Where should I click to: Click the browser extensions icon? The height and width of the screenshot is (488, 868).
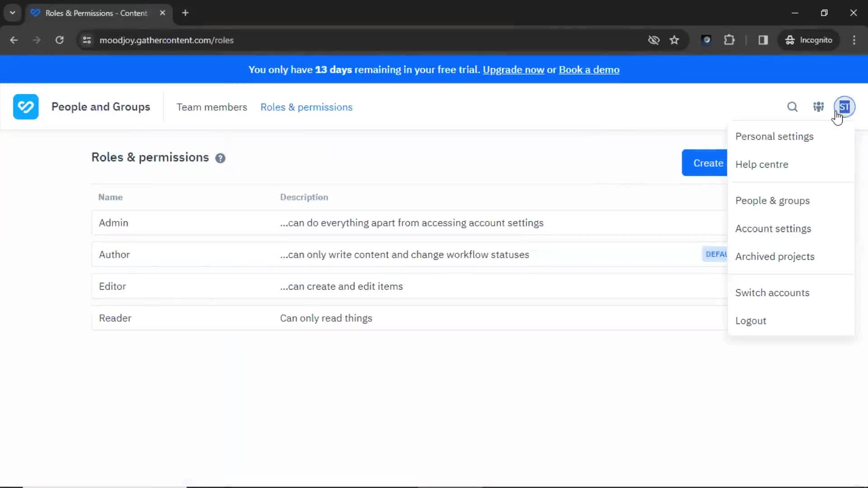coord(729,40)
